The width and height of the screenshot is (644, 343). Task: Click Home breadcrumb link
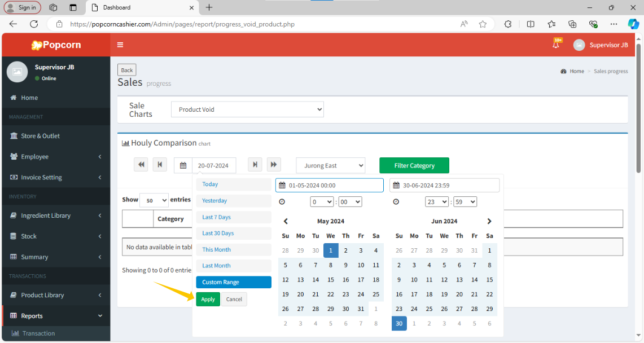[577, 71]
